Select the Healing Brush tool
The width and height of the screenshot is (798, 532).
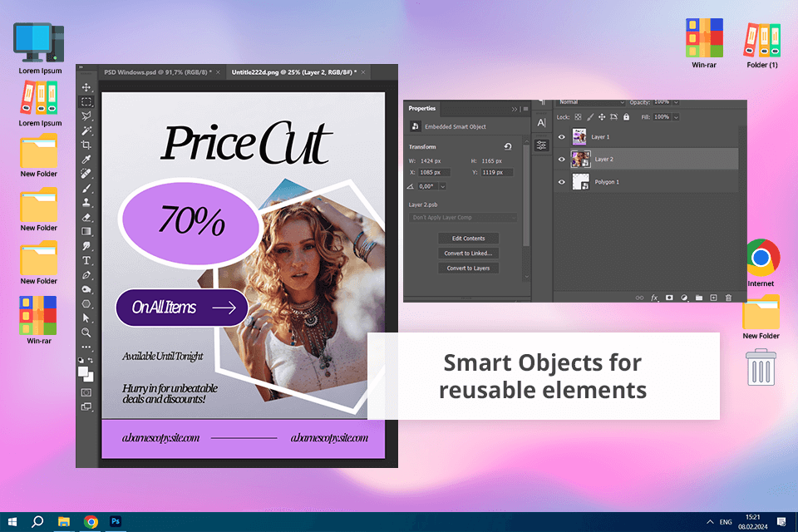click(86, 174)
